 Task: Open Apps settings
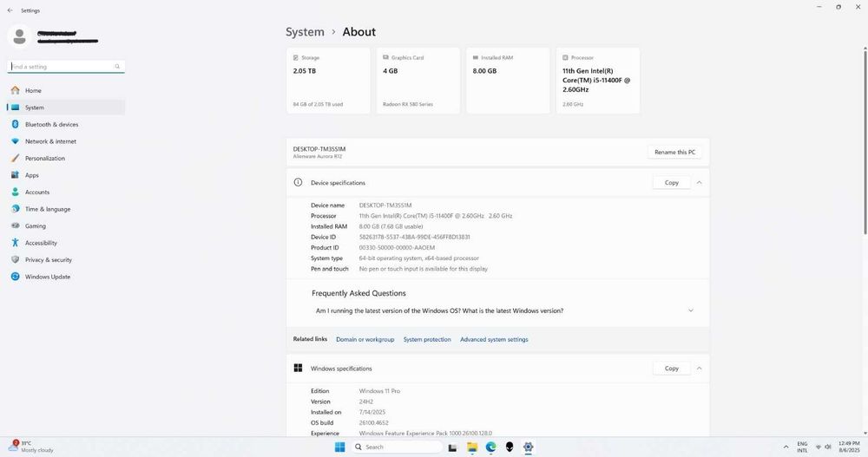coord(66,175)
